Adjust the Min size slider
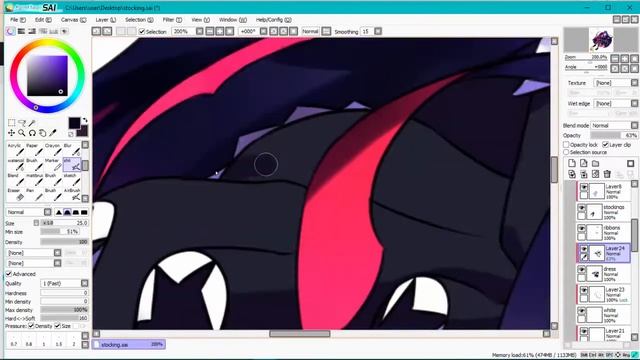The width and height of the screenshot is (640, 360). click(60, 231)
